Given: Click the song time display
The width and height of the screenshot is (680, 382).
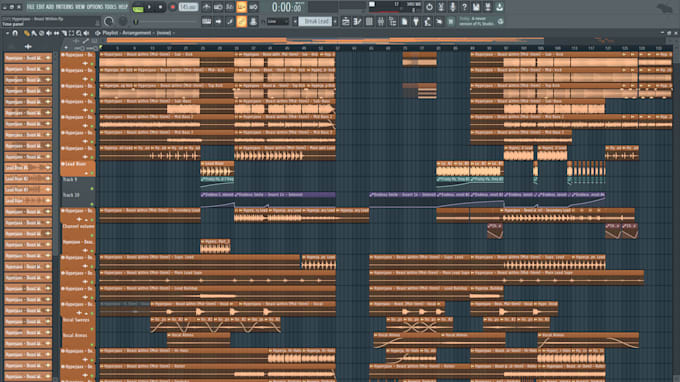Looking at the screenshot, I should tap(286, 7).
